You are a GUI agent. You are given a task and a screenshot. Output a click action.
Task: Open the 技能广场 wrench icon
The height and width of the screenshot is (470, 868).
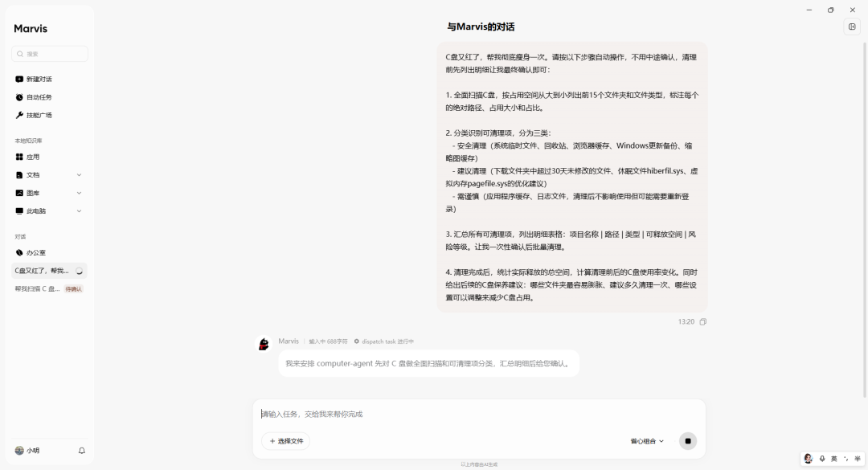point(19,115)
